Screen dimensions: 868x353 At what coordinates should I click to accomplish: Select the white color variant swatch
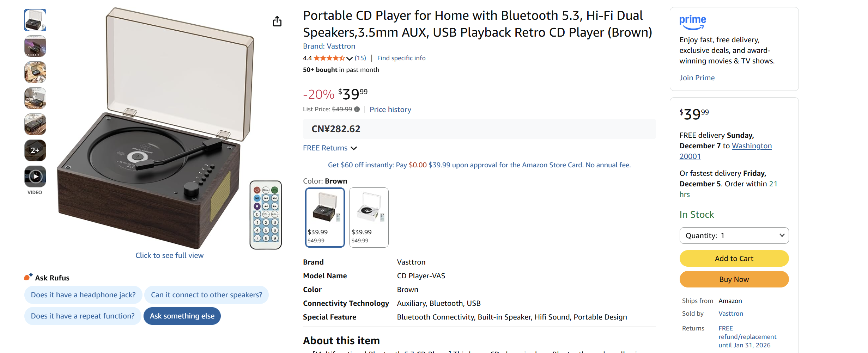(x=368, y=217)
